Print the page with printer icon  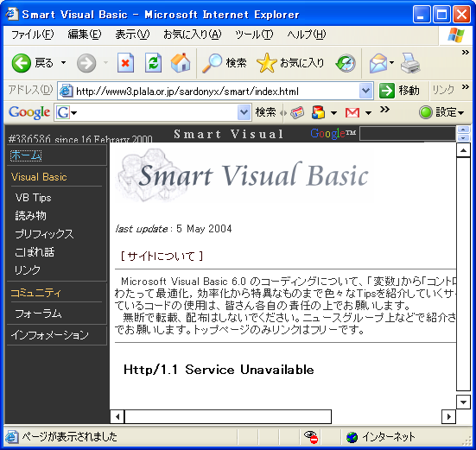pyautogui.click(x=410, y=63)
